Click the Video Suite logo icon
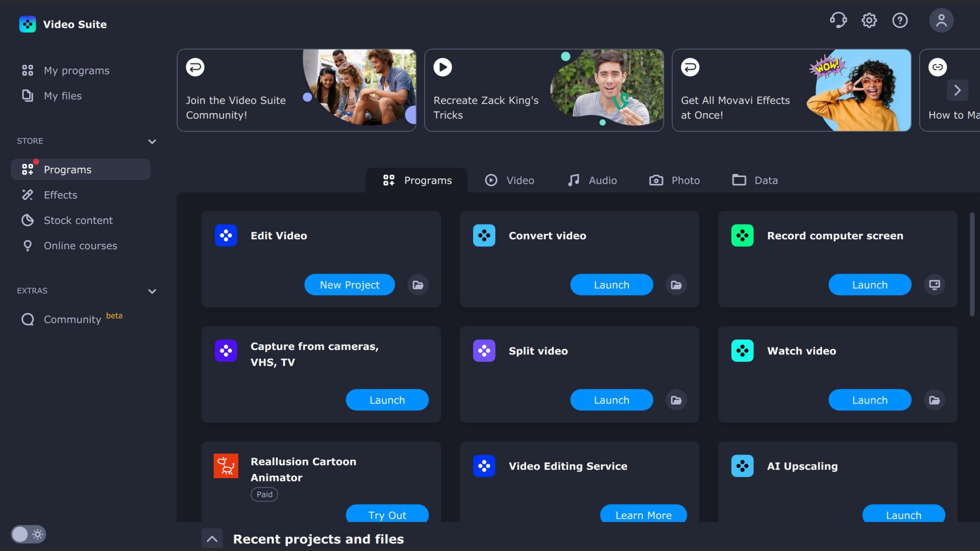980x551 pixels. coord(28,24)
